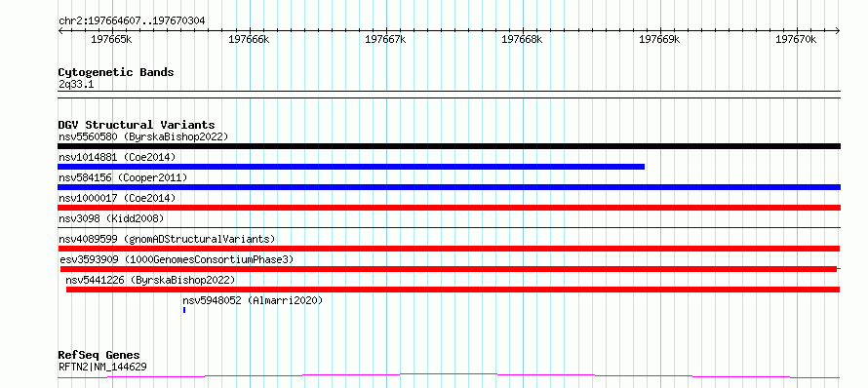This screenshot has height=388, width=868.
Task: Click the blue nsv584156 Cooper2011 bar
Action: tap(449, 187)
